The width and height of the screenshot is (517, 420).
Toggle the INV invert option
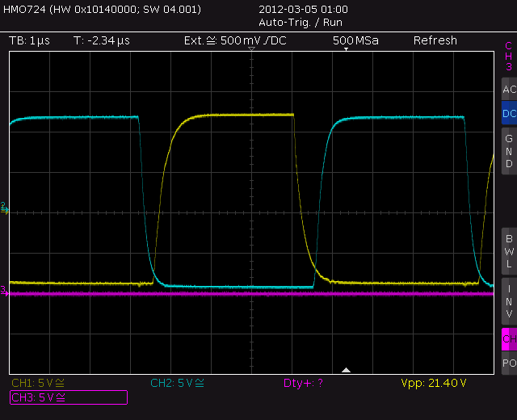[509, 301]
